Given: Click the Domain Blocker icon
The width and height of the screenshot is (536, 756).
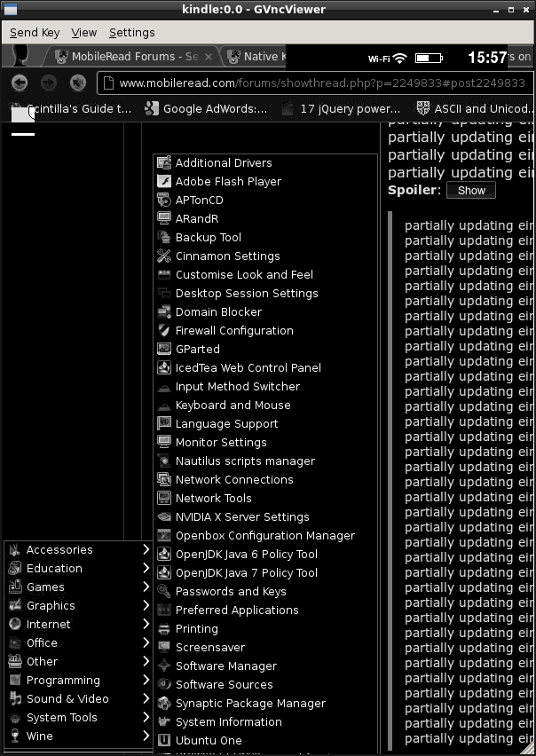Looking at the screenshot, I should tap(164, 311).
